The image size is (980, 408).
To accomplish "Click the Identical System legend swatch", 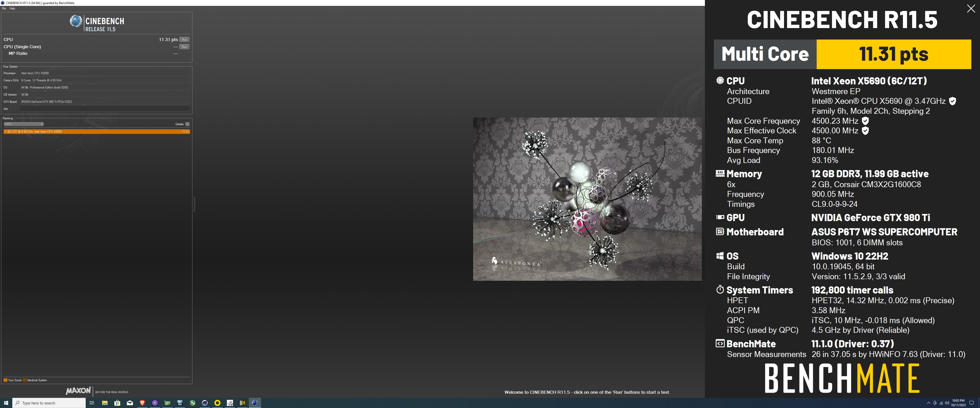I will tap(25, 380).
